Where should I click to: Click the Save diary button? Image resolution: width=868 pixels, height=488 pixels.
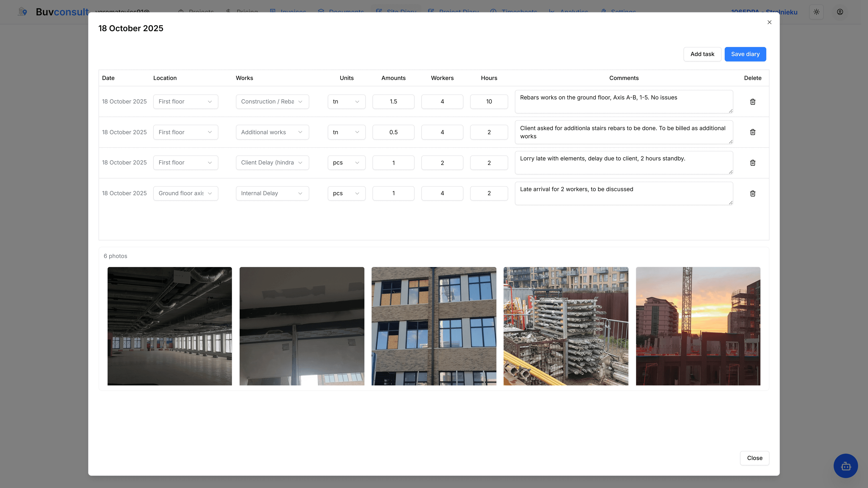coord(745,54)
